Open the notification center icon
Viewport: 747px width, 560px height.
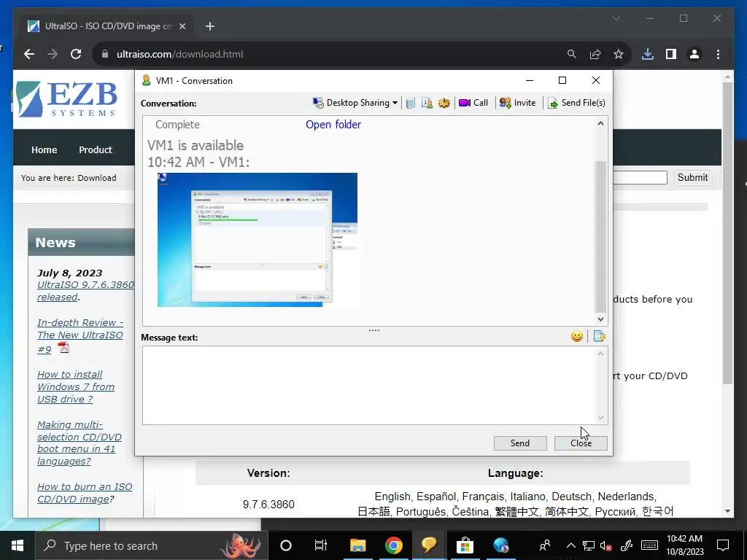(723, 545)
